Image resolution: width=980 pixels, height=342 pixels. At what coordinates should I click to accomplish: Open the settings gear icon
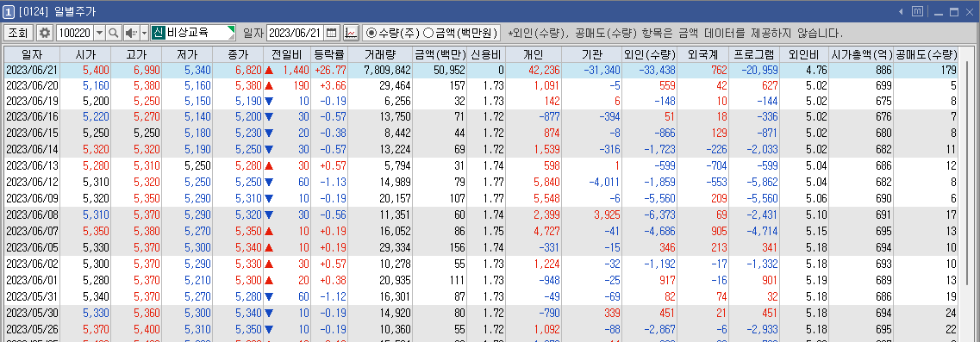(x=44, y=33)
